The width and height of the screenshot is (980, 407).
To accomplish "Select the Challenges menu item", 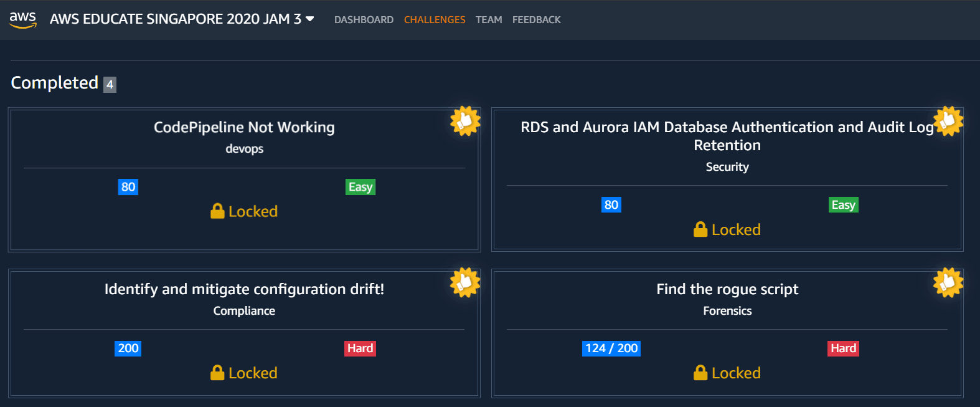I will [x=435, y=20].
